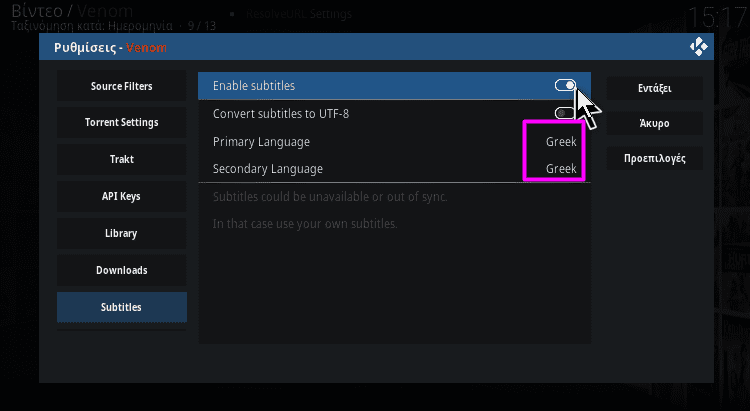Switch to the Trakt category
The height and width of the screenshot is (411, 750).
pos(121,159)
